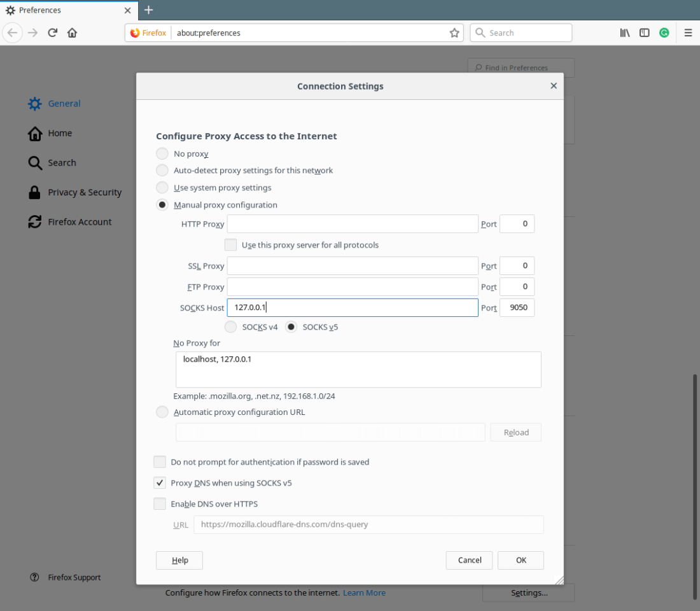Close the Preferences tab

(x=128, y=10)
